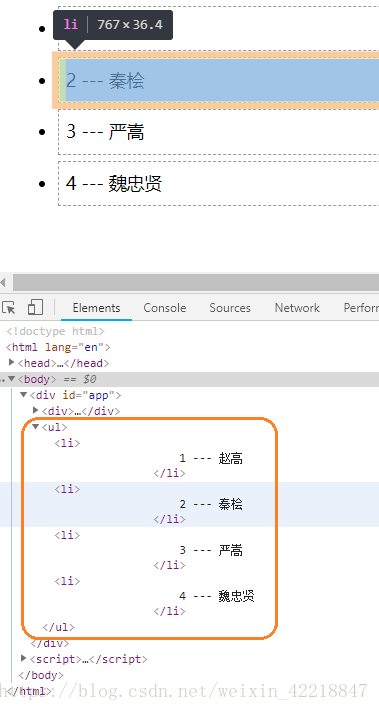This screenshot has width=379, height=711.
Task: Select the '4 --- 魏忠贤' text in DOM tree
Action: pos(217,596)
